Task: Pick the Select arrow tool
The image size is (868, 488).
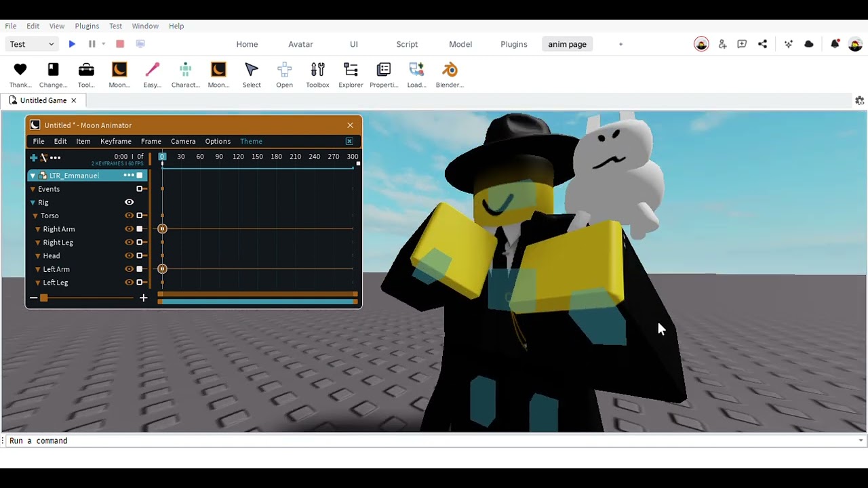Action: (x=252, y=70)
